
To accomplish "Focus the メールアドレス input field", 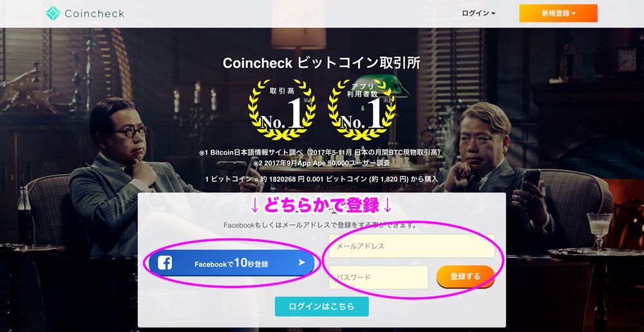I will point(412,246).
